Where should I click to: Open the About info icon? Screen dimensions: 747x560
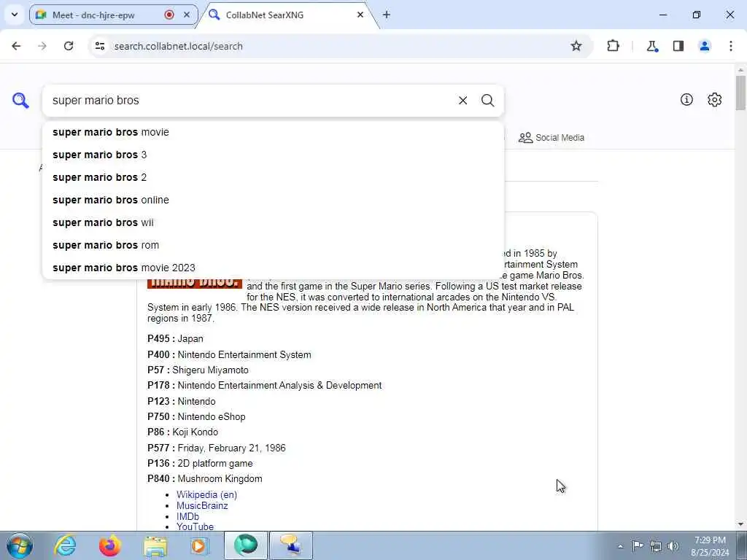pos(686,99)
